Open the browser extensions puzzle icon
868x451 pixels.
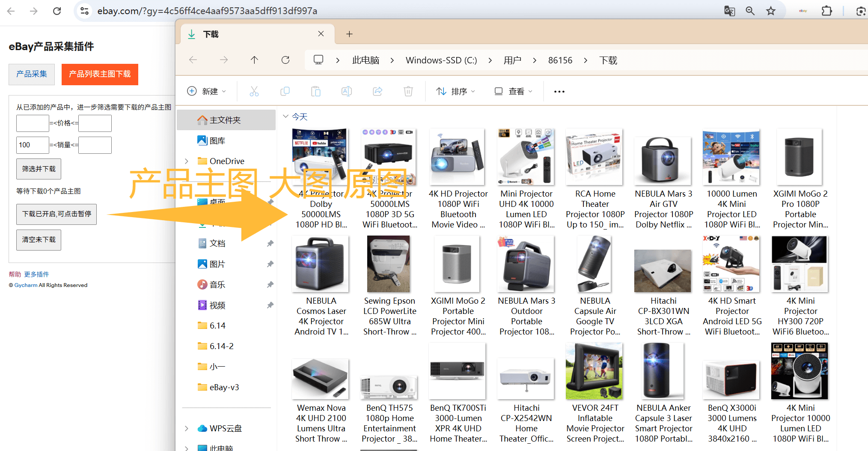coord(827,11)
